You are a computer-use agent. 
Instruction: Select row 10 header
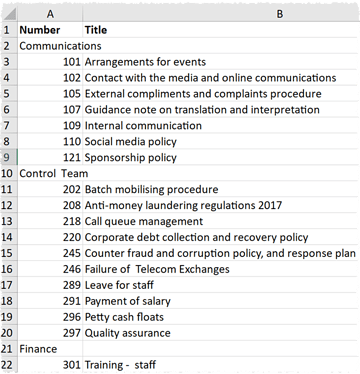(9, 173)
